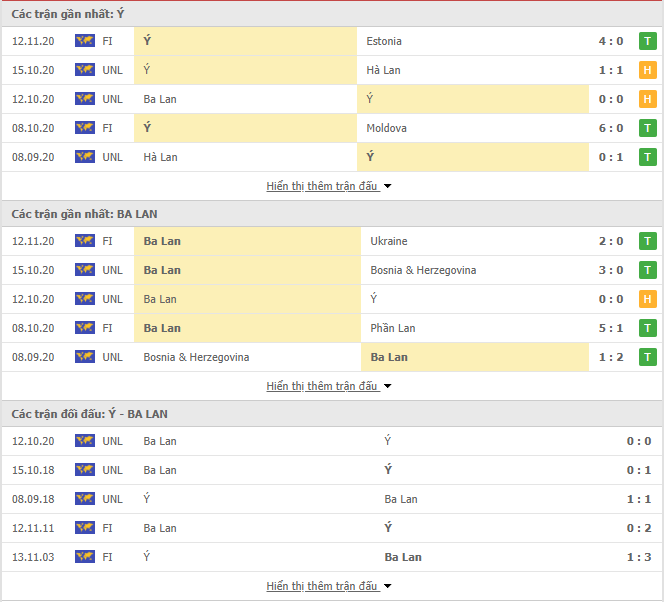This screenshot has height=602, width=664.
Task: Expand more head-to-head matches Ý - Ba Lan
Action: (x=329, y=586)
